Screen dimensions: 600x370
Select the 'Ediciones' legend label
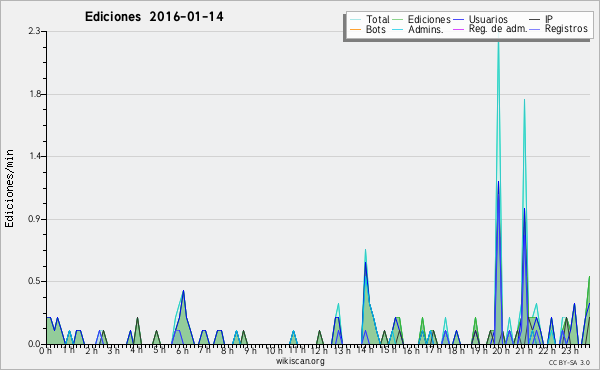429,19
